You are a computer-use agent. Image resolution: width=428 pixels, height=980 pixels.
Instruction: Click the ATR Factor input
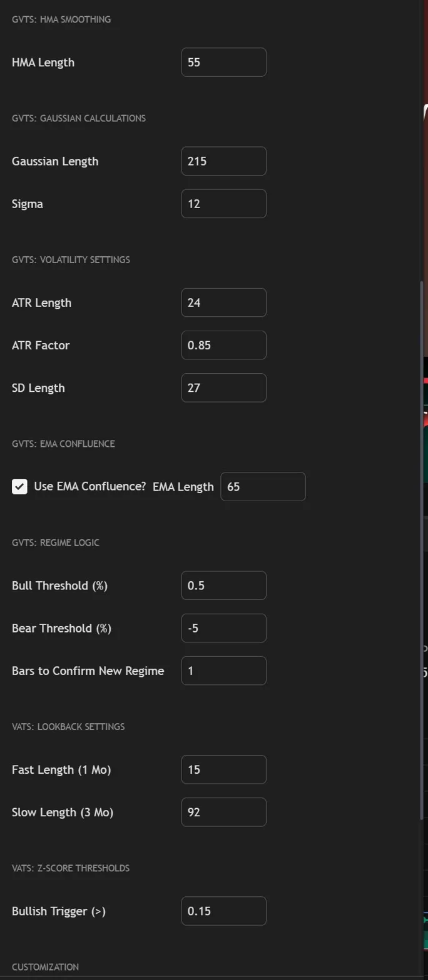223,345
